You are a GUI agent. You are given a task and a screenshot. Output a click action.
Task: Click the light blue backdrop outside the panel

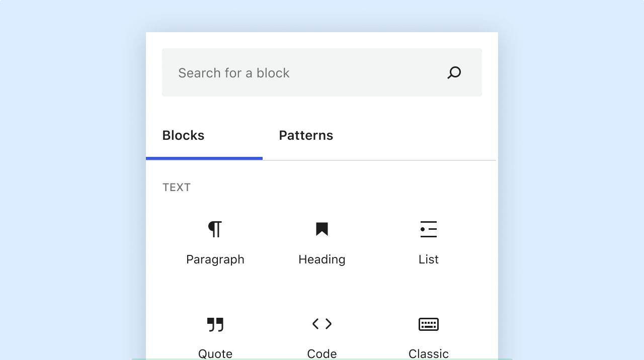tap(70, 181)
